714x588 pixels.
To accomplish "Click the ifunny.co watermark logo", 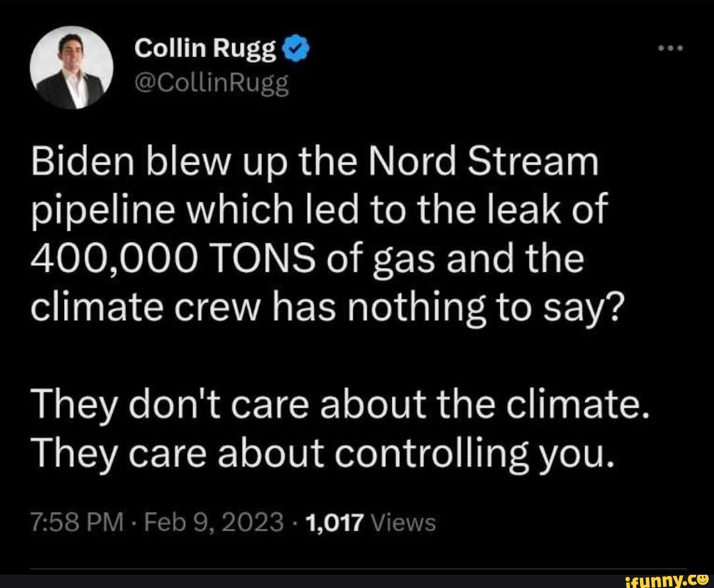I will point(668,580).
